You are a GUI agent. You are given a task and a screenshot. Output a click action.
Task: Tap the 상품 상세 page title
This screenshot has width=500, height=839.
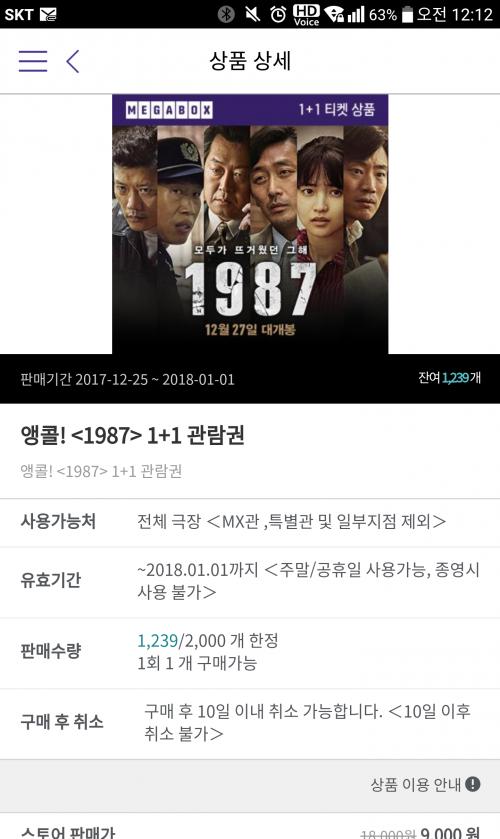point(250,60)
